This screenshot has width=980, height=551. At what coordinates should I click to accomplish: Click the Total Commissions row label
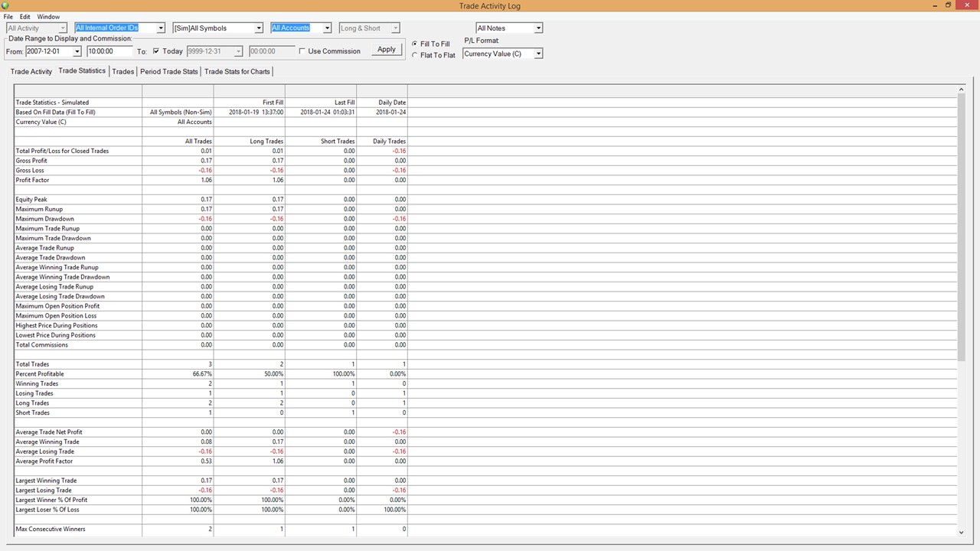tap(42, 345)
